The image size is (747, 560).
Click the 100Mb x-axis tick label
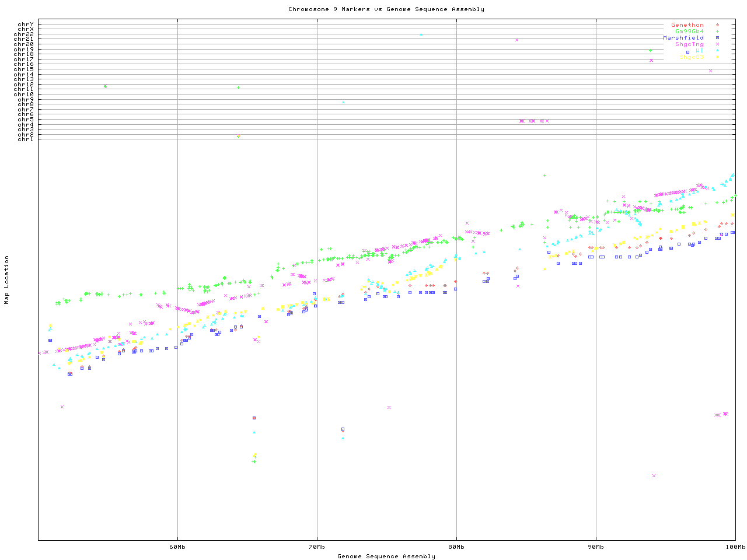(735, 547)
